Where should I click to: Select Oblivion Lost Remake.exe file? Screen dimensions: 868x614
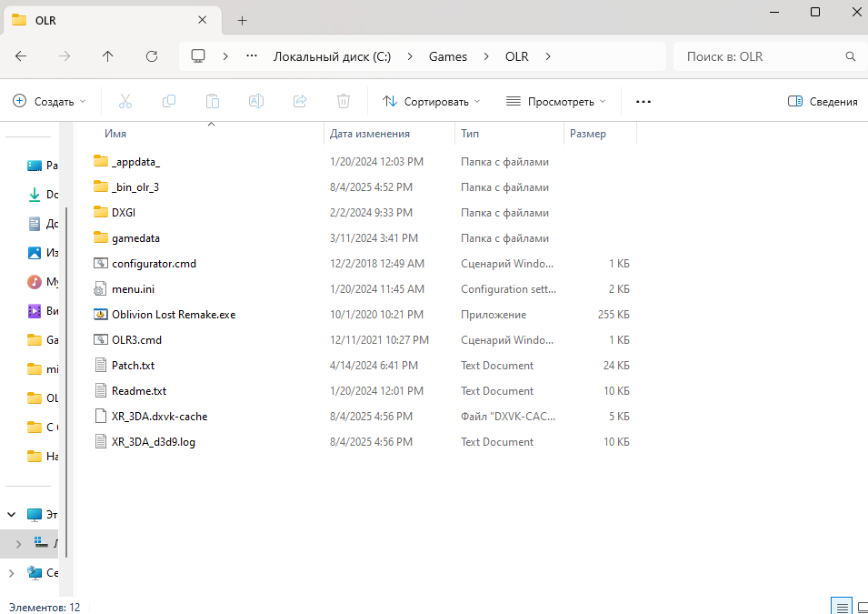[x=173, y=314]
